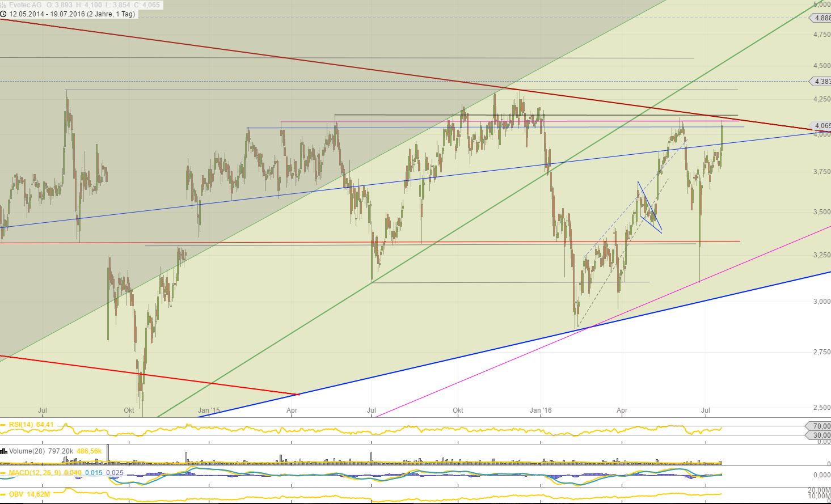Click the clock icon beside the date range
Viewport: 831px width, 504px height.
point(3,14)
